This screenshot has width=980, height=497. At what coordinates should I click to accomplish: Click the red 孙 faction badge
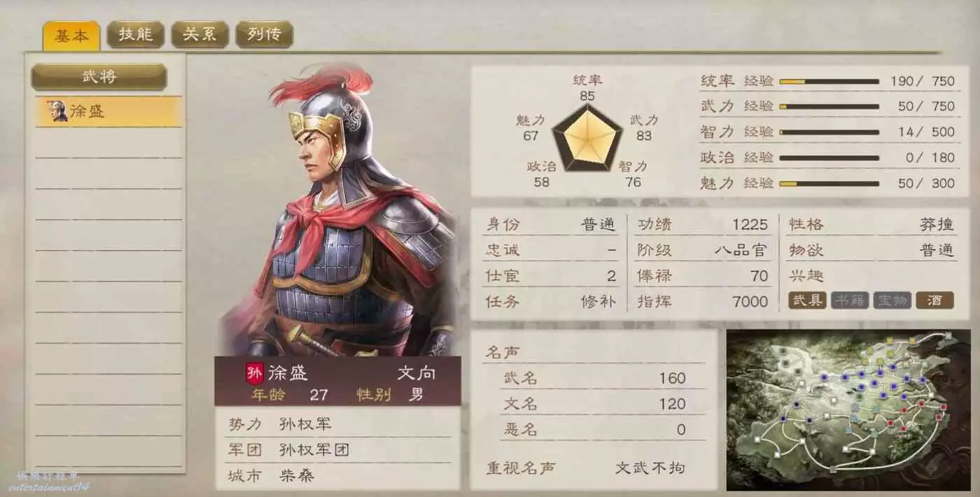coord(254,373)
